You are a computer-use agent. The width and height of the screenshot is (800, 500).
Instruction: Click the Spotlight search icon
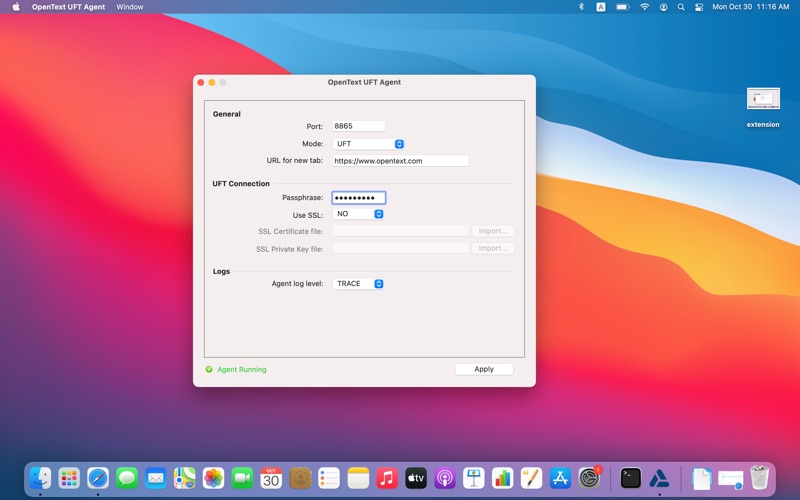pos(681,7)
